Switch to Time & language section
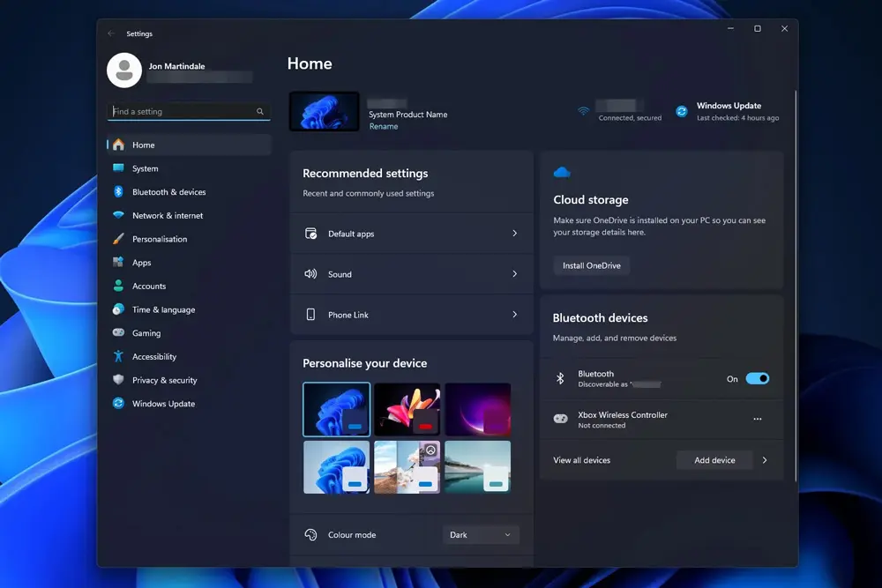 coord(189,309)
